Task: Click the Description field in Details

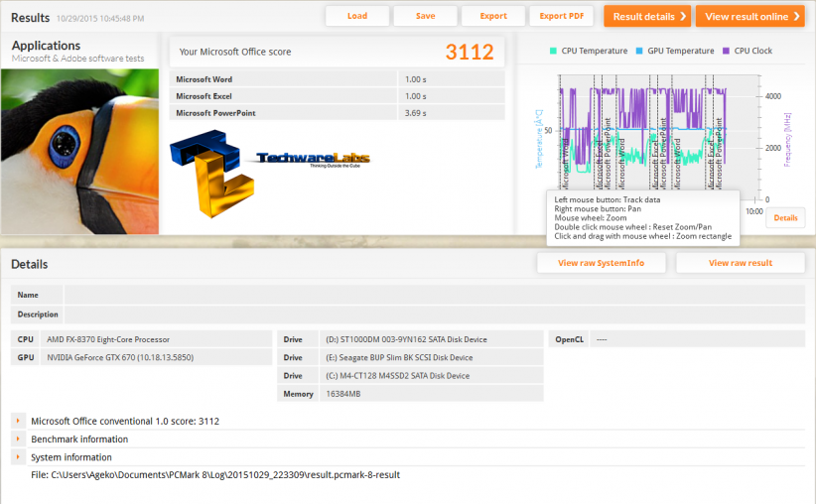Action: point(435,315)
